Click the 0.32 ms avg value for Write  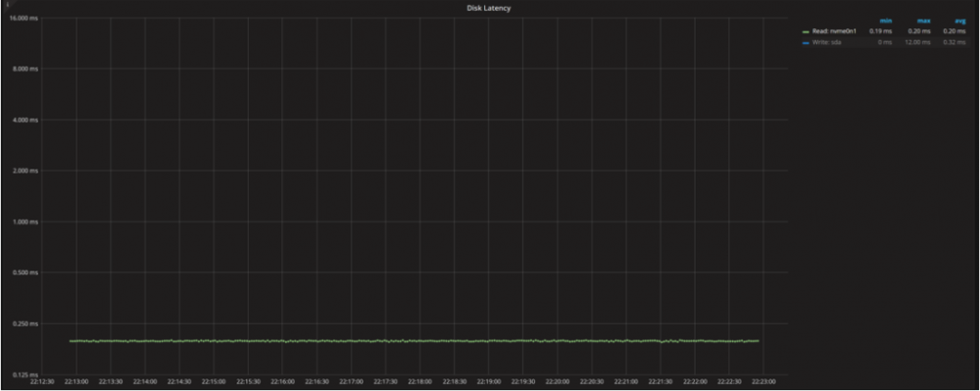[x=955, y=42]
